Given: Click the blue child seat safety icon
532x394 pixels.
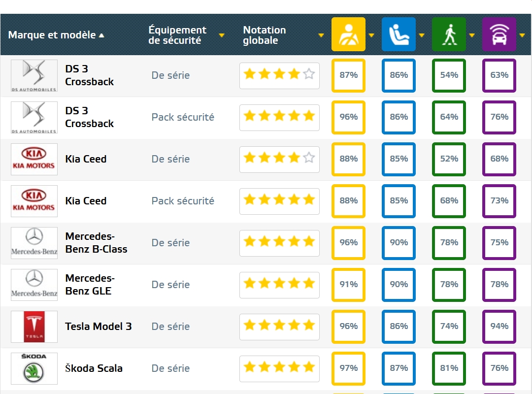Looking at the screenshot, I should pos(399,34).
